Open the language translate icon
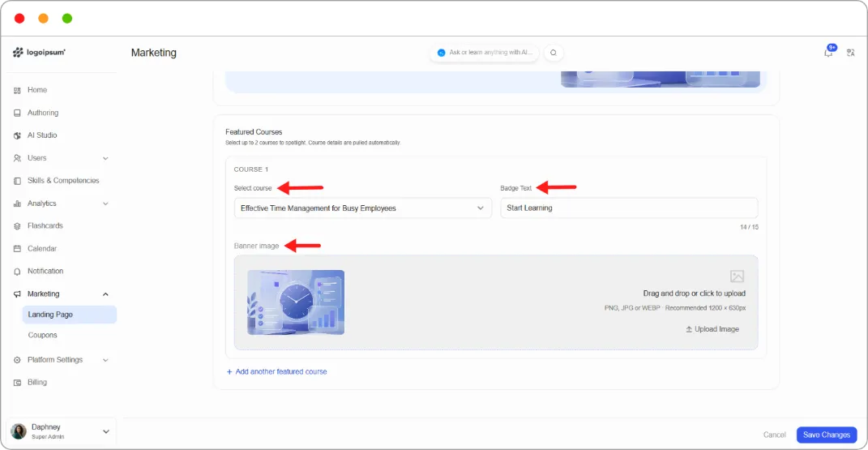Image resolution: width=868 pixels, height=450 pixels. pyautogui.click(x=851, y=53)
